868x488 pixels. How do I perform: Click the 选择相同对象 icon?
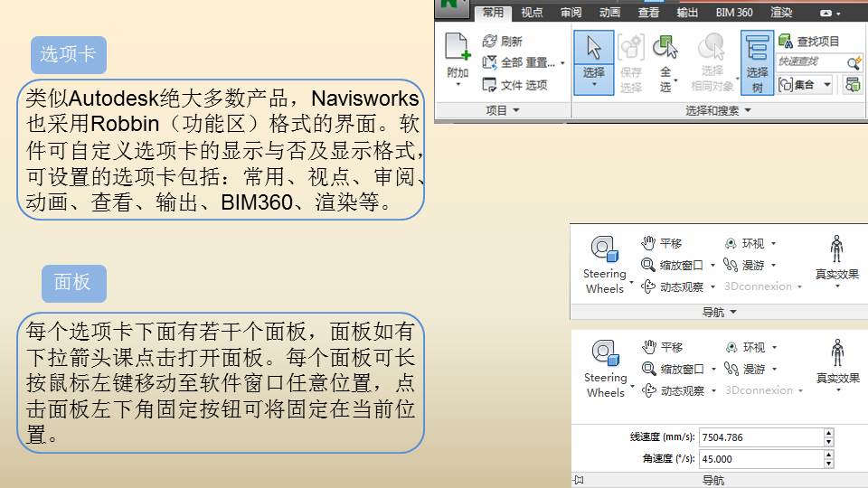point(712,46)
